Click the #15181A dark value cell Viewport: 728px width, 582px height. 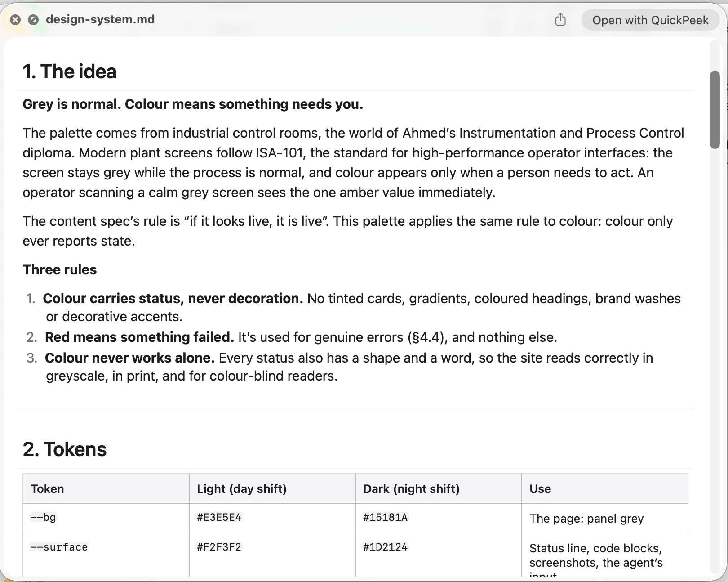439,518
